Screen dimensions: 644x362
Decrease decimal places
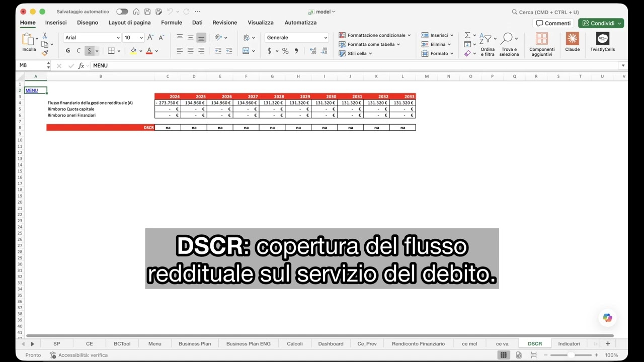tap(325, 51)
